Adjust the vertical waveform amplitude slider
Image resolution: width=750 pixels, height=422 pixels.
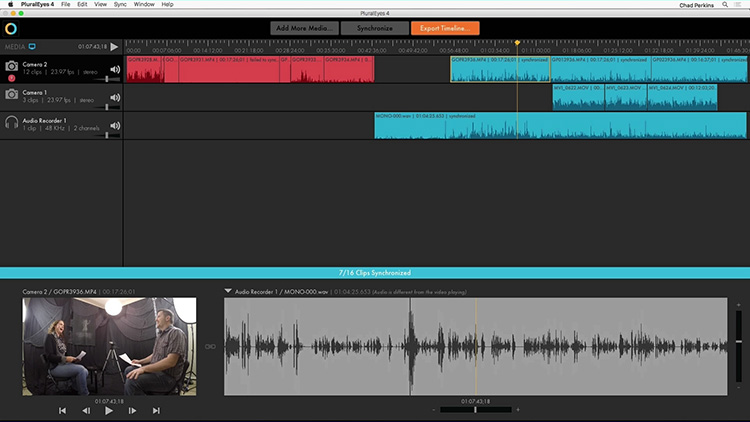(739, 346)
